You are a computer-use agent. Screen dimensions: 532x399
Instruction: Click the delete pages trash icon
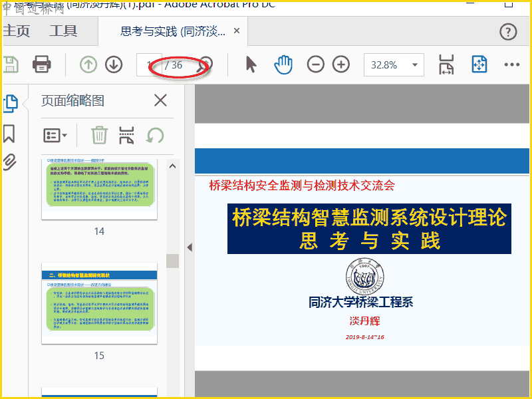pyautogui.click(x=99, y=135)
